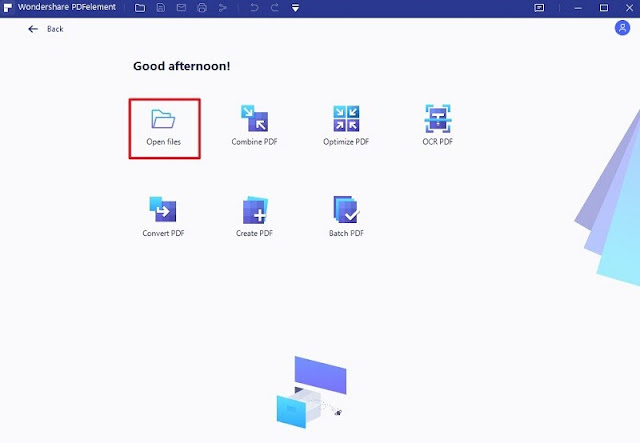Click the Wondershare PDFelement logo icon

tap(8, 8)
